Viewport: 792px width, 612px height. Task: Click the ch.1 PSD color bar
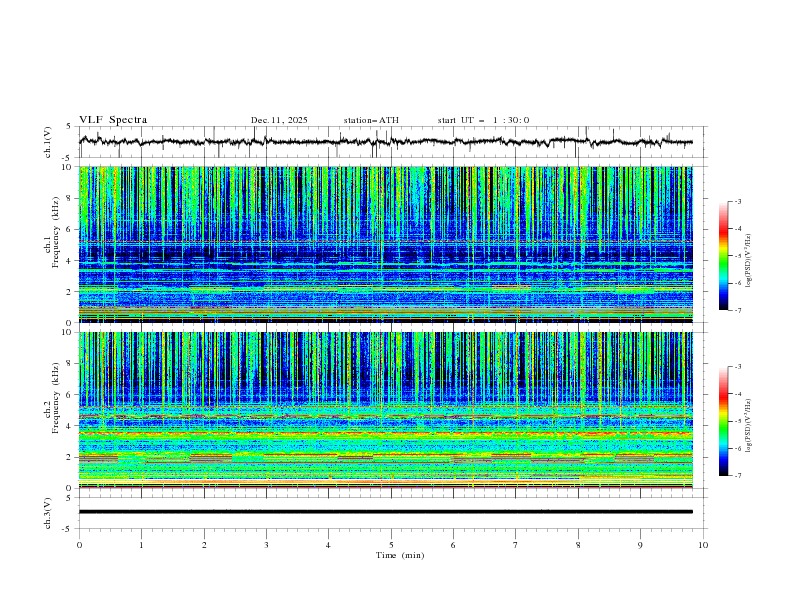click(723, 256)
